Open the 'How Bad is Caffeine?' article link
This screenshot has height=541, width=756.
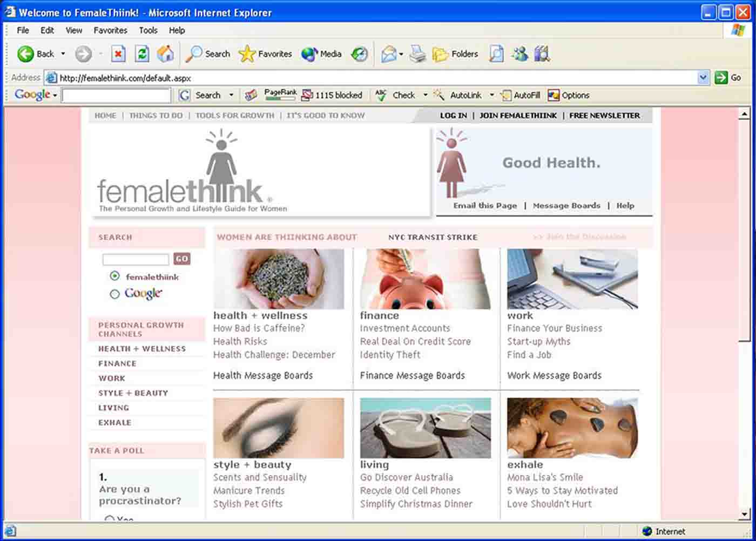[x=259, y=328]
